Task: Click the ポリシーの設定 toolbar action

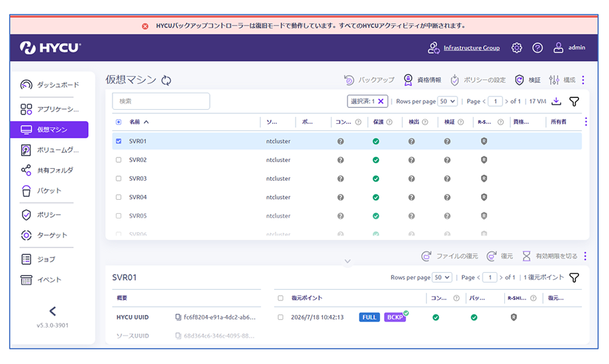Action: pyautogui.click(x=478, y=80)
